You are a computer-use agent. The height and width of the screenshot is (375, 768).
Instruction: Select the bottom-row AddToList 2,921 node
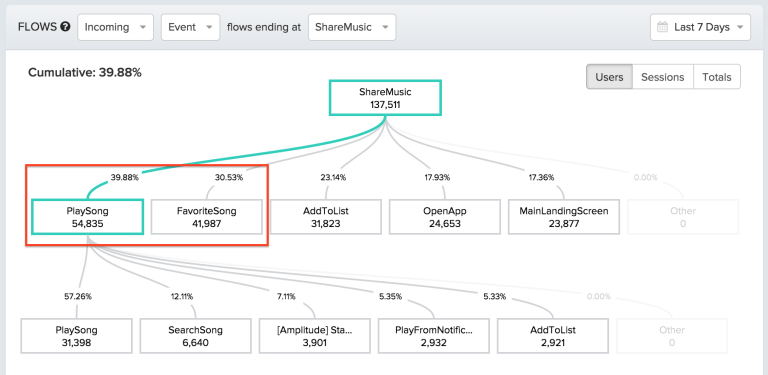552,336
